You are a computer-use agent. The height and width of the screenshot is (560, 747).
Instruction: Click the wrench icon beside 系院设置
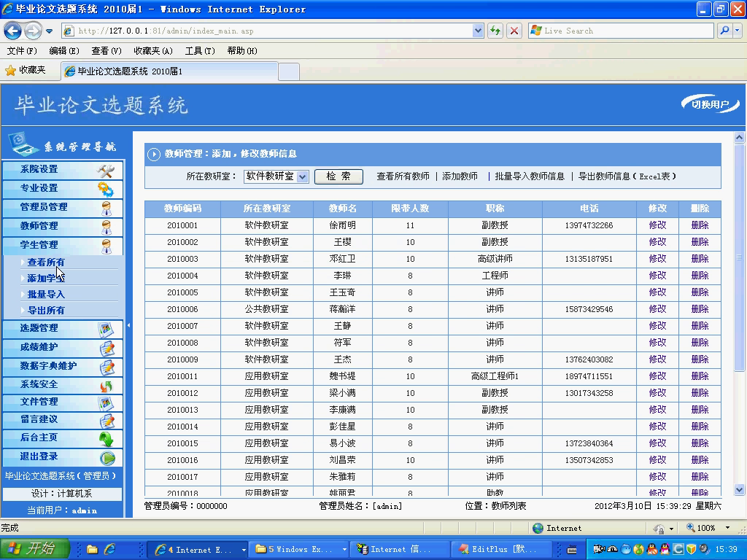(105, 170)
